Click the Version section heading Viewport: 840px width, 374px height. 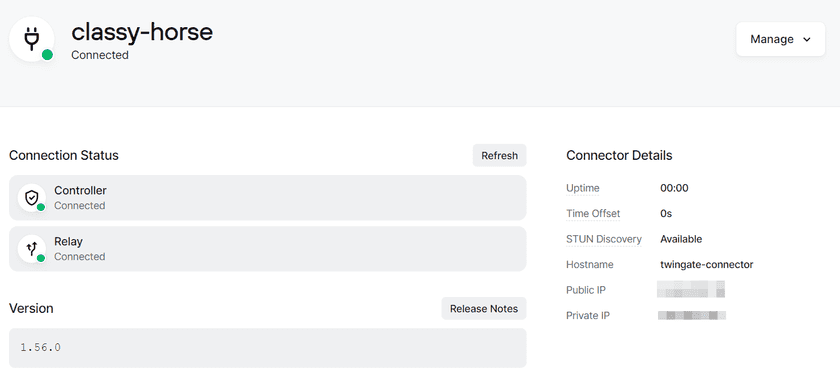pos(31,309)
